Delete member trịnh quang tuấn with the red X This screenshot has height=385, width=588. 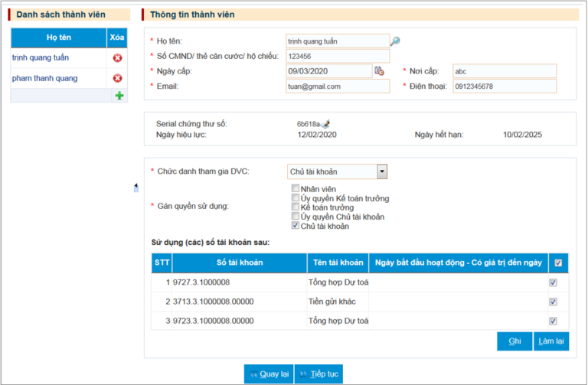tap(117, 58)
